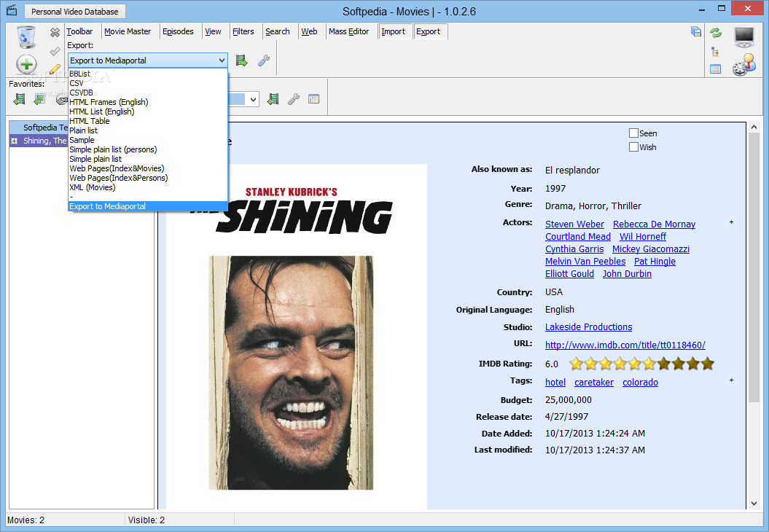Click the gray X cancel icon
Screen dimensions: 769x532
(55, 32)
